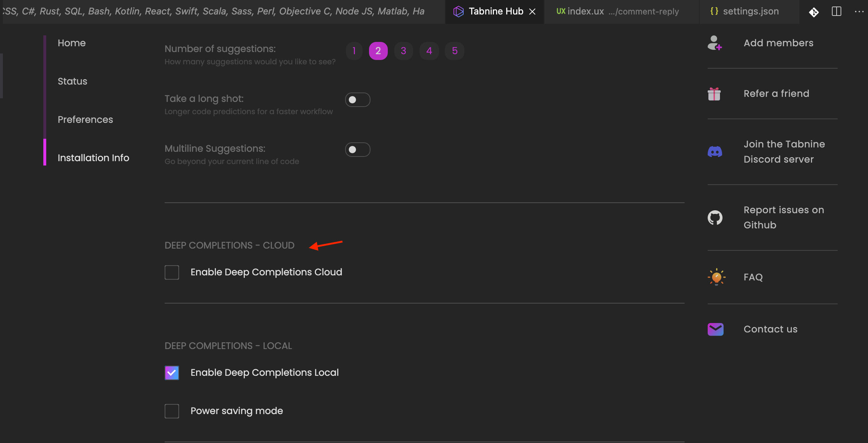Select 2 as number of suggestions
The image size is (868, 443).
point(378,51)
